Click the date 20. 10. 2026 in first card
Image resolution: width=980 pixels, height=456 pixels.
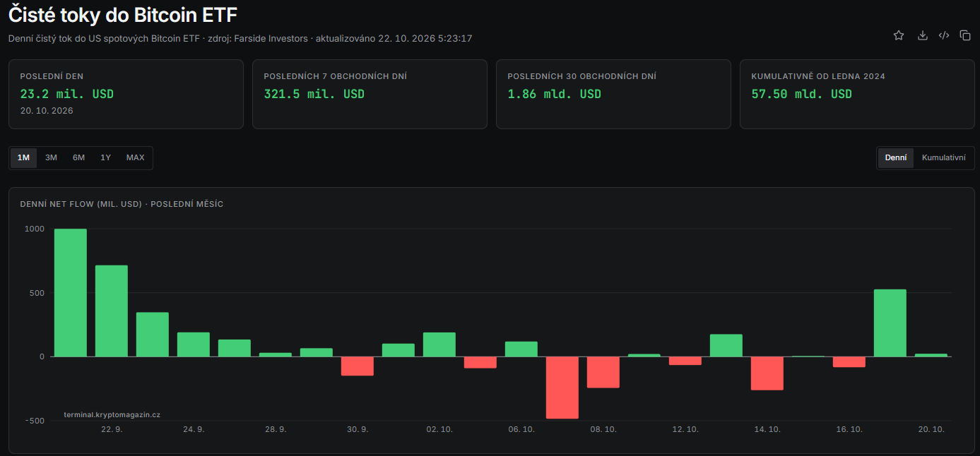[47, 111]
